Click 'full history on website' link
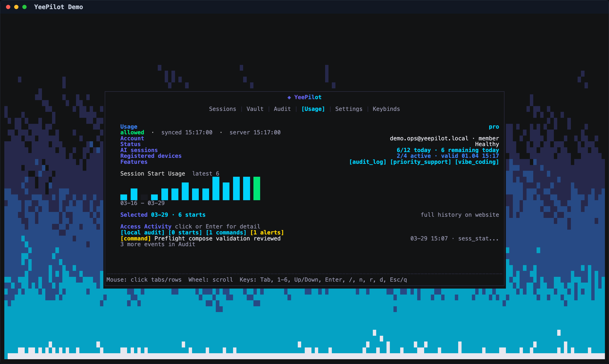 click(460, 215)
